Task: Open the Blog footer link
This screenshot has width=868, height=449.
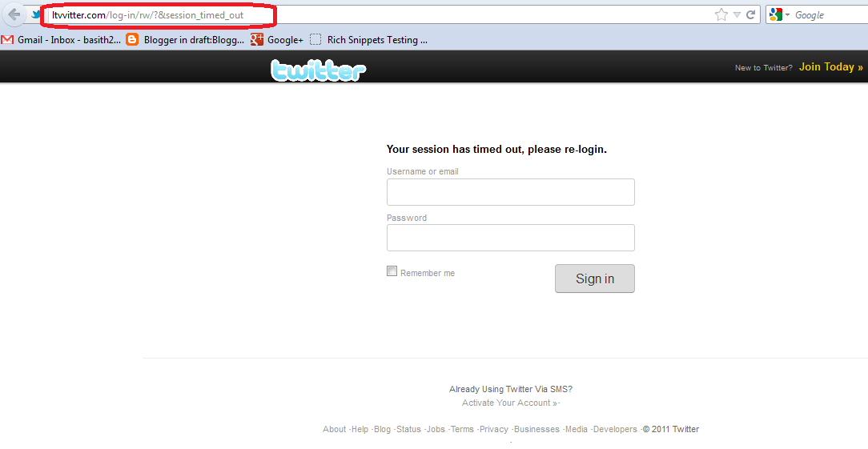Action: coord(382,429)
